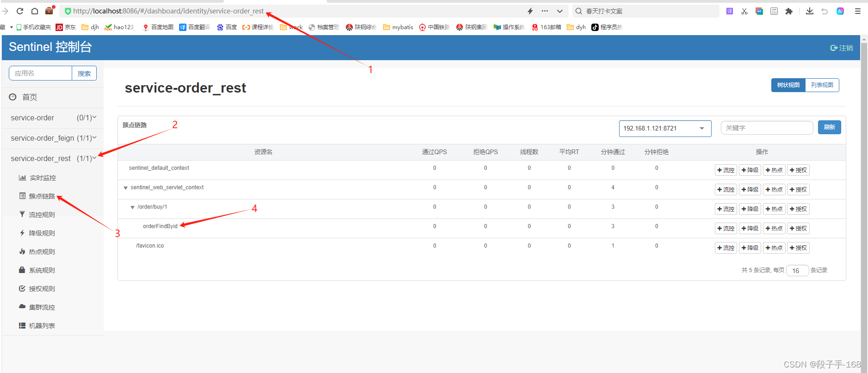Add 授权 rule for sentinel_web_servlet_context
Screen dimensions: 868x373
tap(798, 190)
